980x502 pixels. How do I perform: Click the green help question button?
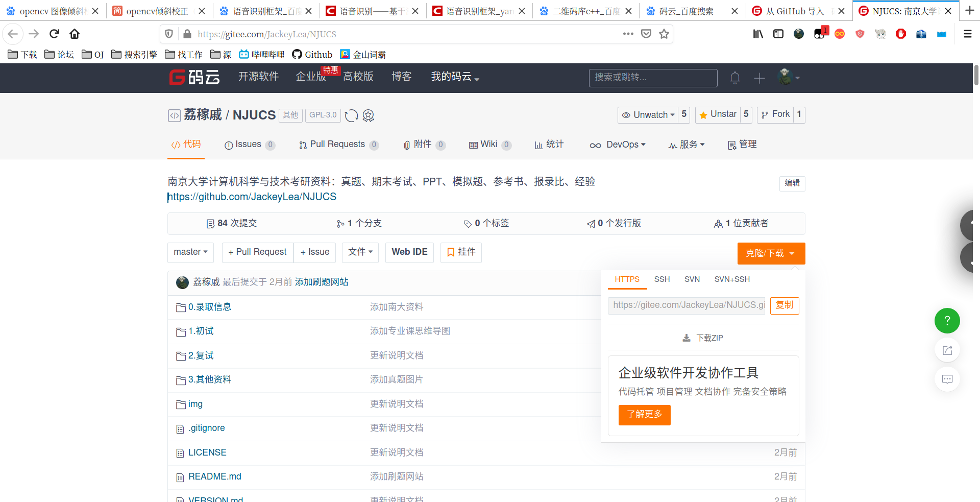click(947, 321)
